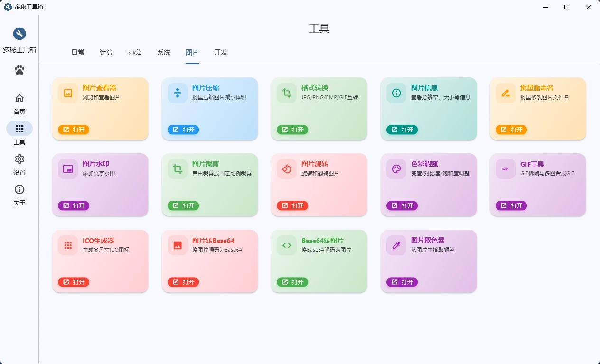Switch to the 办公 tab
Viewport: 600px width, 364px height.
tap(135, 52)
